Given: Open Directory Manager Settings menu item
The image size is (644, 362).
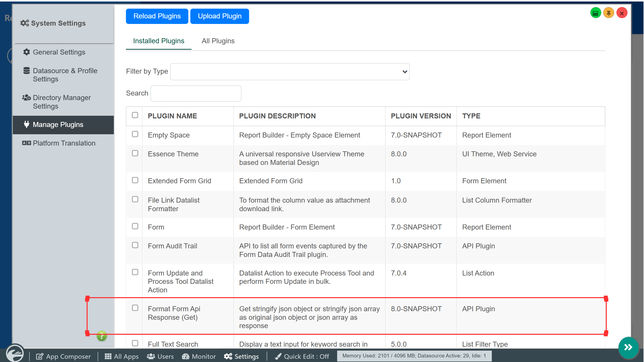Looking at the screenshot, I should [62, 102].
